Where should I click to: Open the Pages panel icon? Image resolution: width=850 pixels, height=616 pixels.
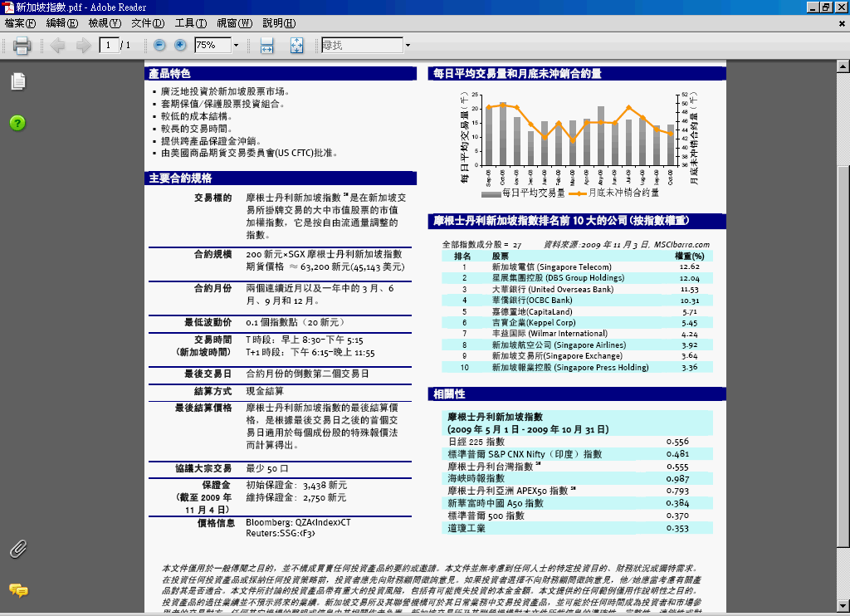(x=18, y=81)
